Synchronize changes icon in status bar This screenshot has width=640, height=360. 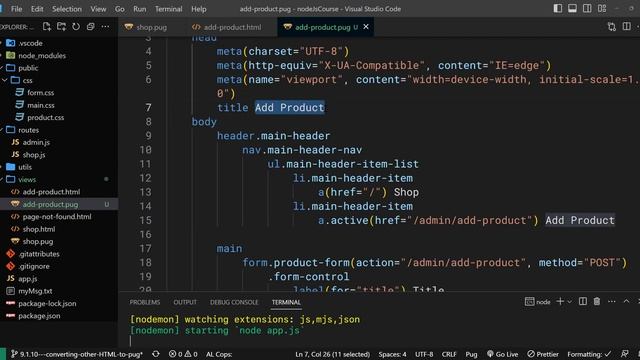click(x=156, y=354)
